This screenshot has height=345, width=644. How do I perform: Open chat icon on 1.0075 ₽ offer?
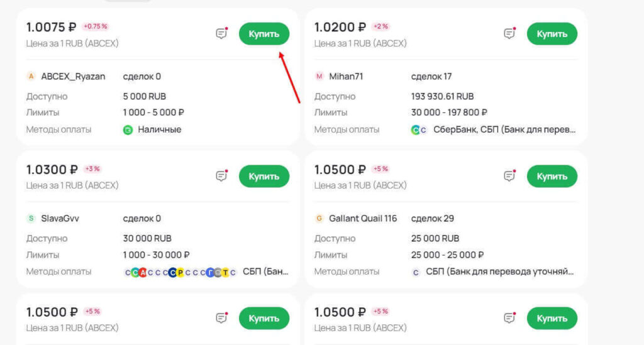[221, 34]
